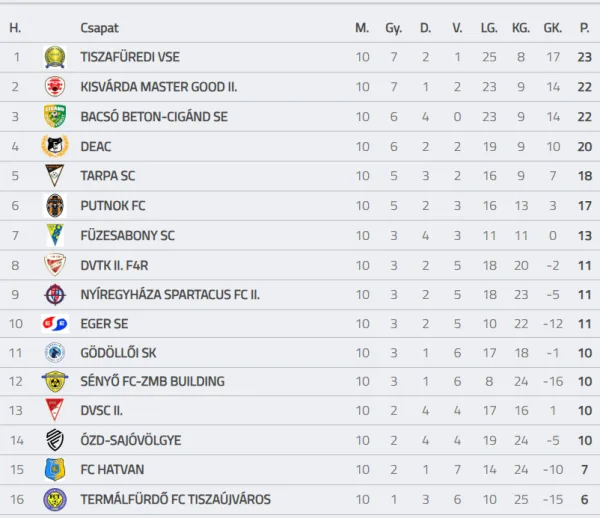Click the Füzesabony SC badge
Image resolution: width=600 pixels, height=518 pixels.
pyautogui.click(x=54, y=235)
